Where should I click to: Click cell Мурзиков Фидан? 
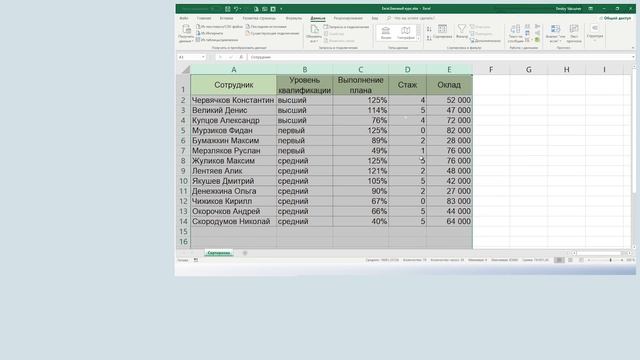pos(233,131)
